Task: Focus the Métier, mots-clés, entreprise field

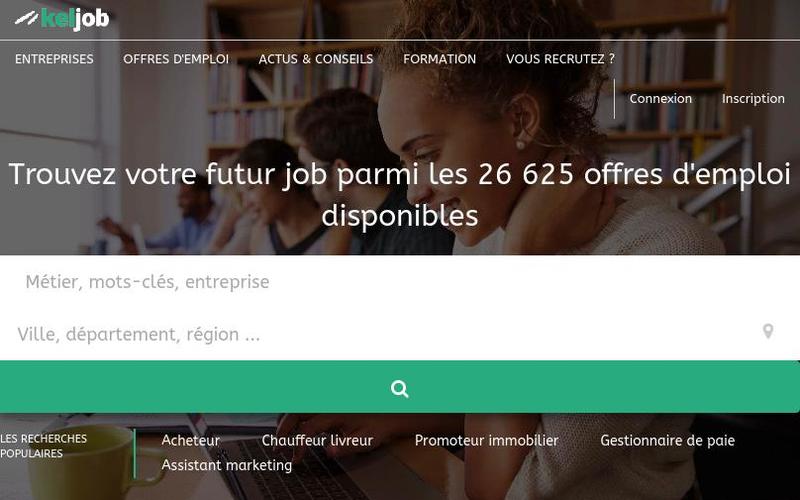Action: (400, 282)
